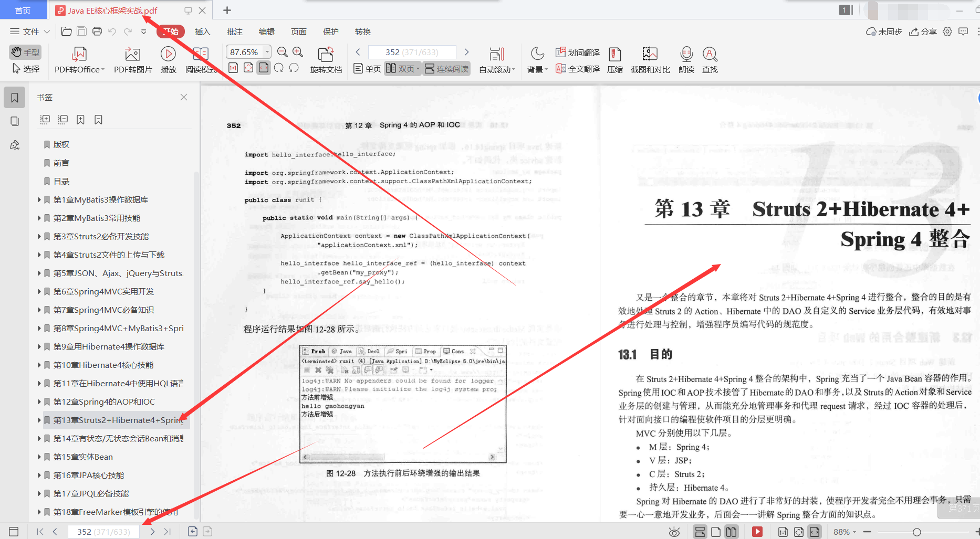The image size is (980, 539).
Task: Adjust the zoom slider handle in the status bar
Action: (x=917, y=532)
